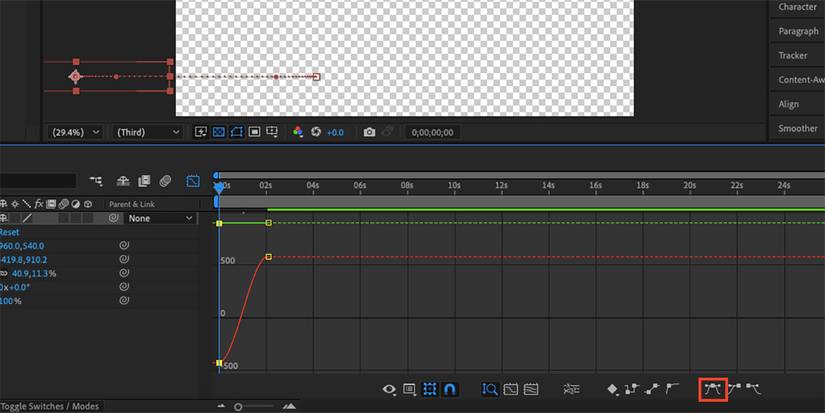This screenshot has width=825, height=413.
Task: Enable Motion Blur for the composition
Action: (x=165, y=182)
